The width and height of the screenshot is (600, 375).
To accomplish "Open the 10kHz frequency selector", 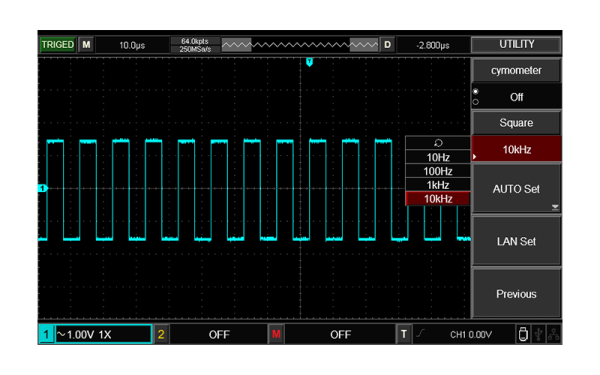I will [517, 149].
